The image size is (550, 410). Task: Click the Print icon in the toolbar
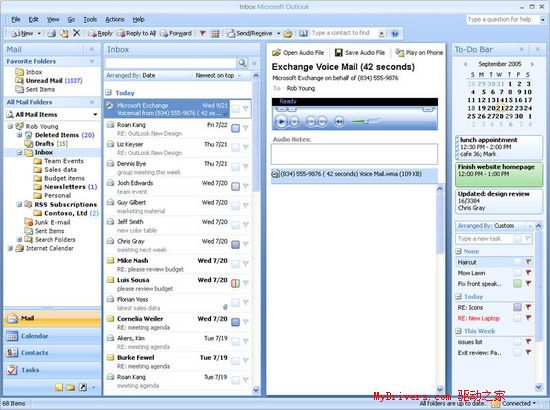tap(52, 34)
